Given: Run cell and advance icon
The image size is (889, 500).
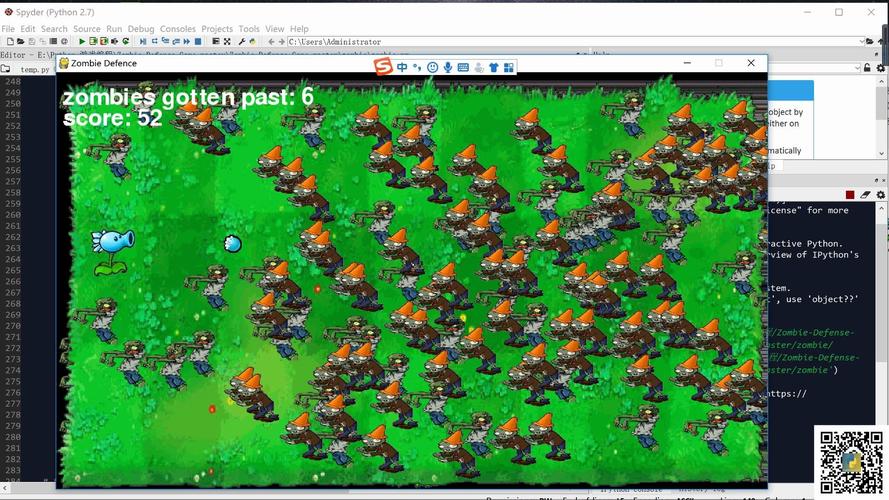Looking at the screenshot, I should [x=104, y=41].
